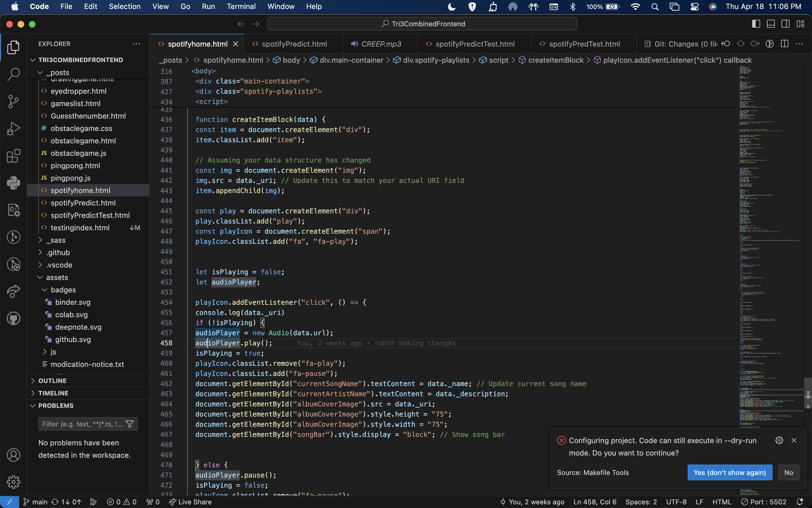Image resolution: width=812 pixels, height=508 pixels.
Task: Click sync changes indicator in status bar
Action: click(x=66, y=502)
